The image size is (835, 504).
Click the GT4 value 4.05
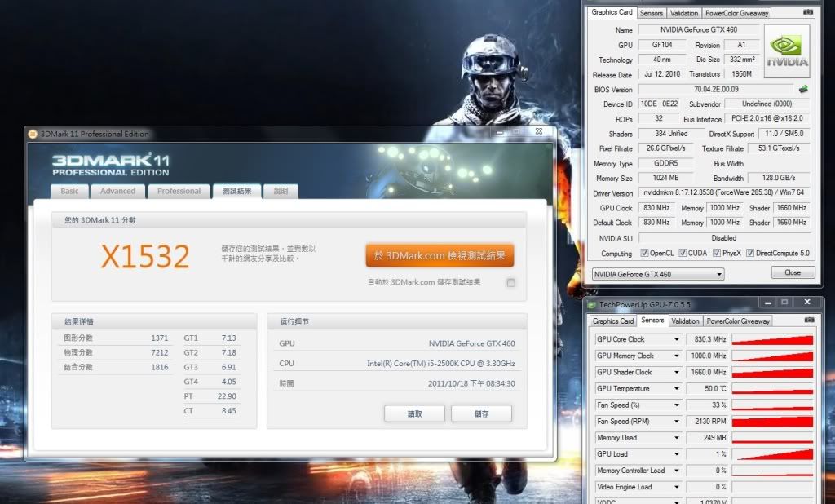[x=228, y=382]
